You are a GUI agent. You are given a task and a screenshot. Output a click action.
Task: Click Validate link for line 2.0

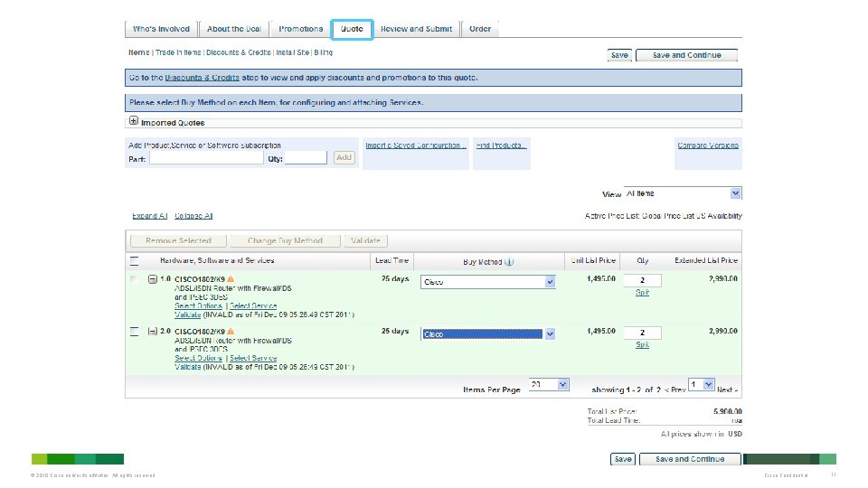tap(188, 368)
